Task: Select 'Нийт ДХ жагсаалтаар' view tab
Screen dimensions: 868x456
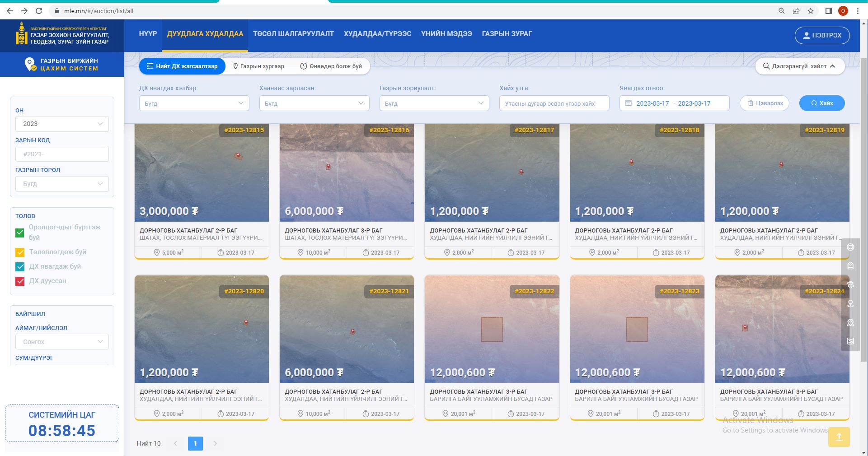Action: click(x=182, y=66)
